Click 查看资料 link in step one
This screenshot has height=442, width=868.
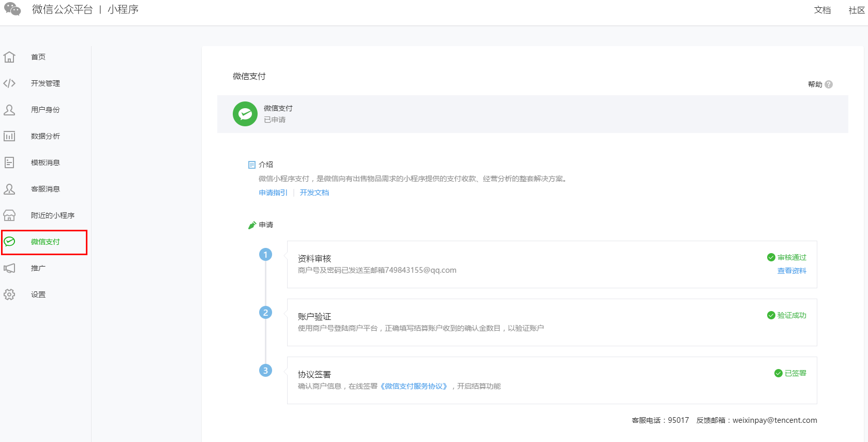[x=791, y=271]
